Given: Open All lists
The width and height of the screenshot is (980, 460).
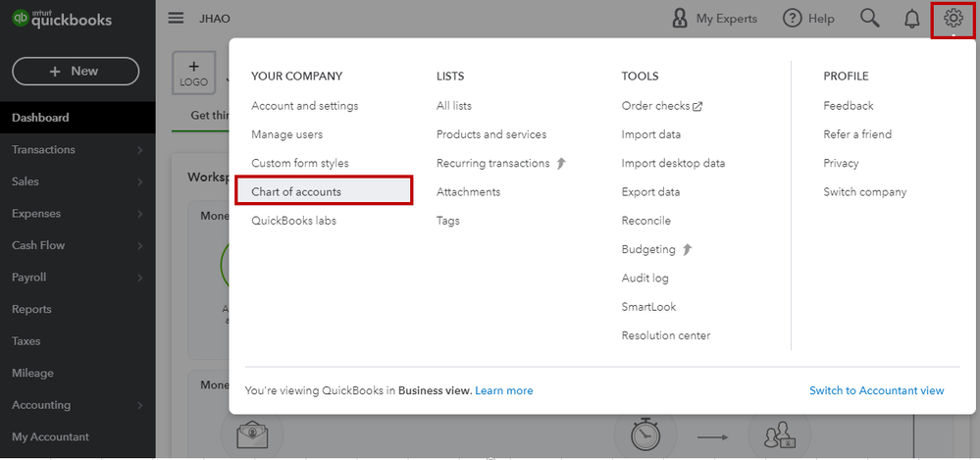Looking at the screenshot, I should point(454,106).
